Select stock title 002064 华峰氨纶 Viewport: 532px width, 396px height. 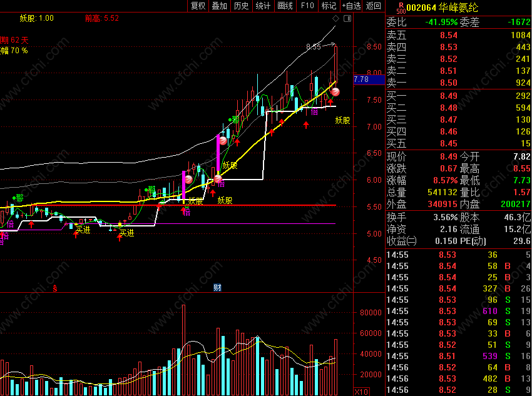[x=442, y=8]
